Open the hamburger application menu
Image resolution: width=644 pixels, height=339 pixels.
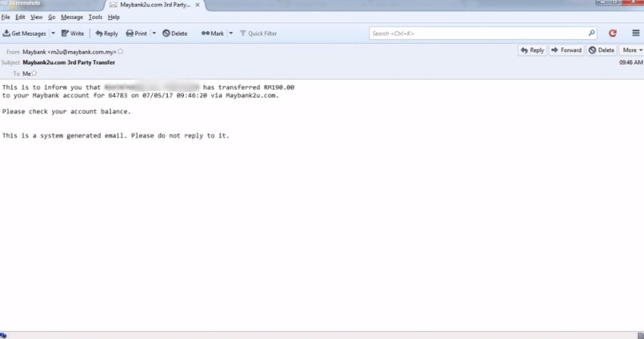[x=636, y=33]
